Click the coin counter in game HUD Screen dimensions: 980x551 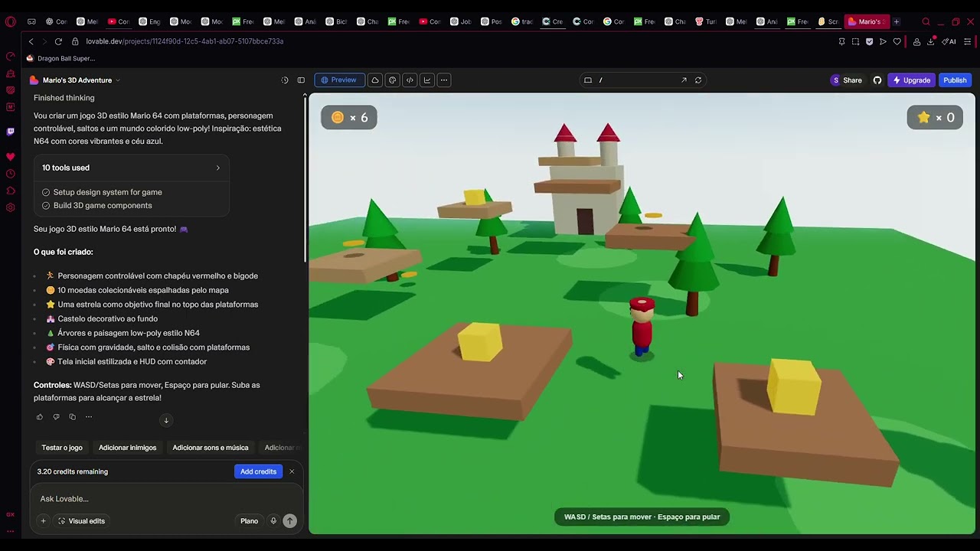tap(349, 117)
